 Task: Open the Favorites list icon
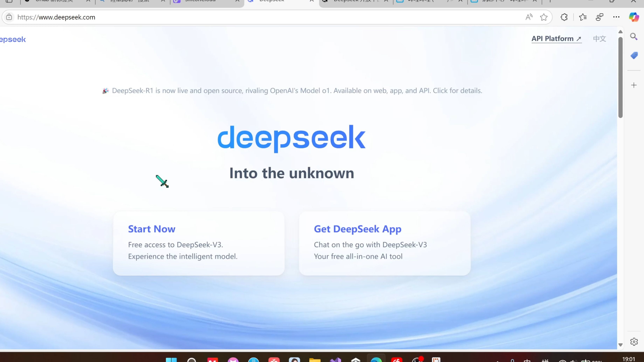tap(583, 17)
